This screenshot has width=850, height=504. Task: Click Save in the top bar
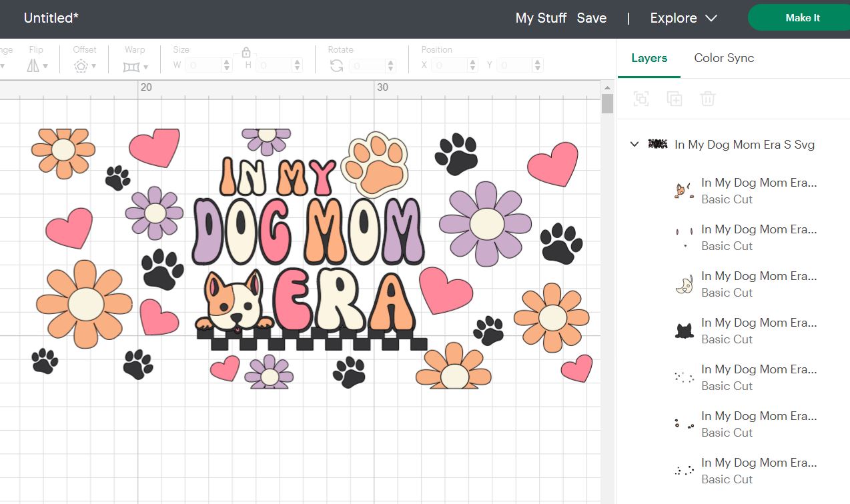pyautogui.click(x=591, y=18)
